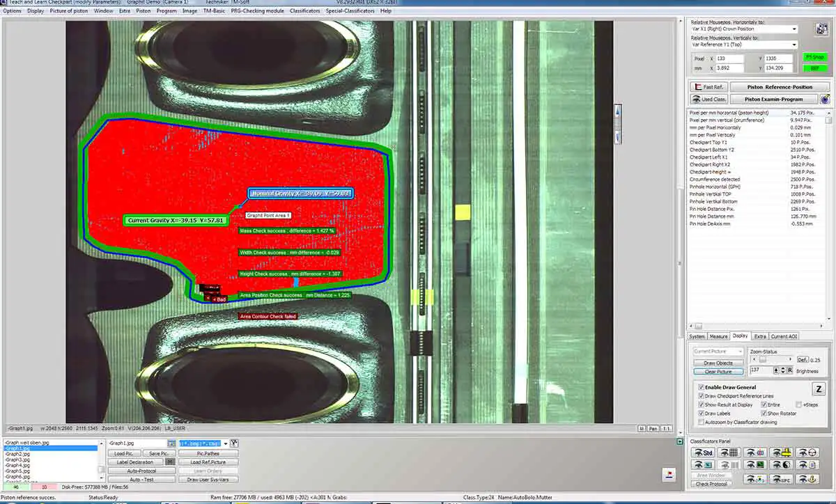Toggle Show Rotator checkbox

[x=764, y=414]
